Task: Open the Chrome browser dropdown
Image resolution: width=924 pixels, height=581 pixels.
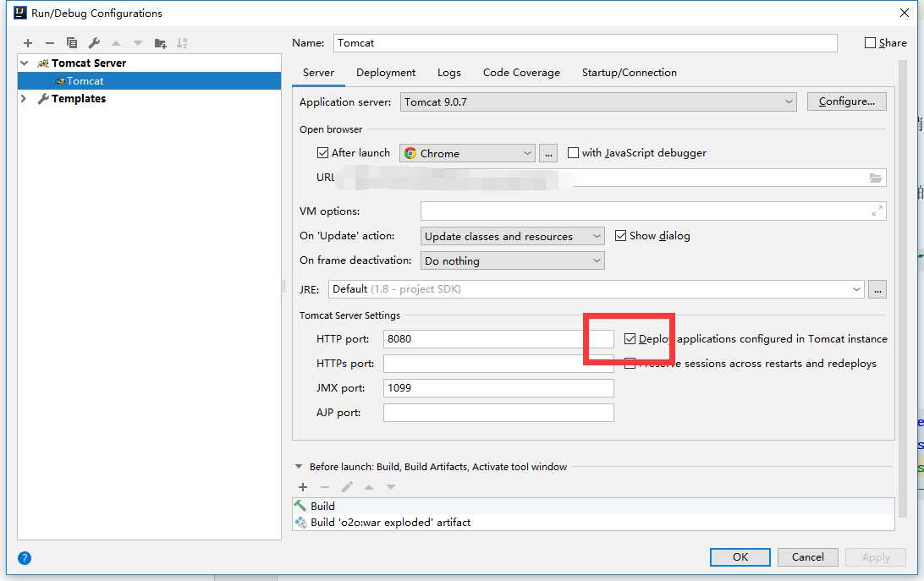Action: (x=467, y=153)
